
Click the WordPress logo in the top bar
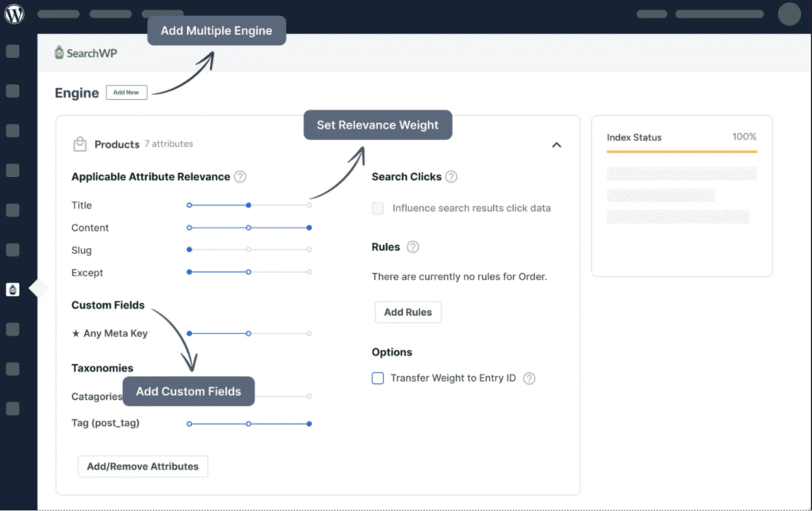tap(13, 13)
